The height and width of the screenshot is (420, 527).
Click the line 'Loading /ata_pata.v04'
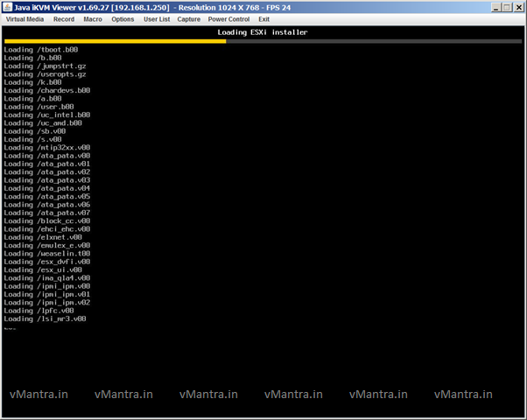point(47,188)
